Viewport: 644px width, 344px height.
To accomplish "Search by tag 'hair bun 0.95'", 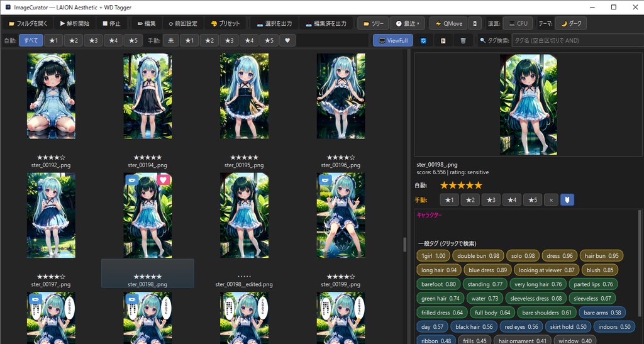I will click(x=601, y=256).
